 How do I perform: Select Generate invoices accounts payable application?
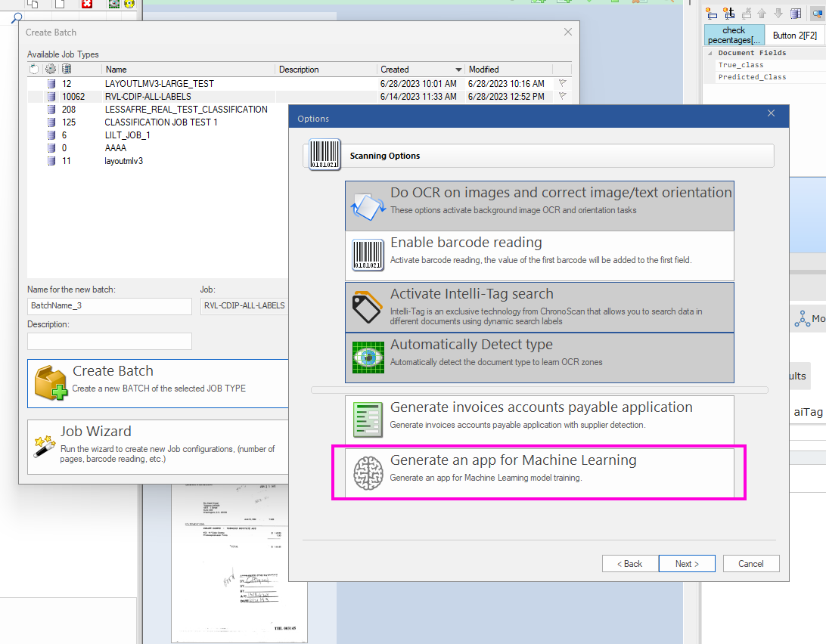[x=539, y=420]
